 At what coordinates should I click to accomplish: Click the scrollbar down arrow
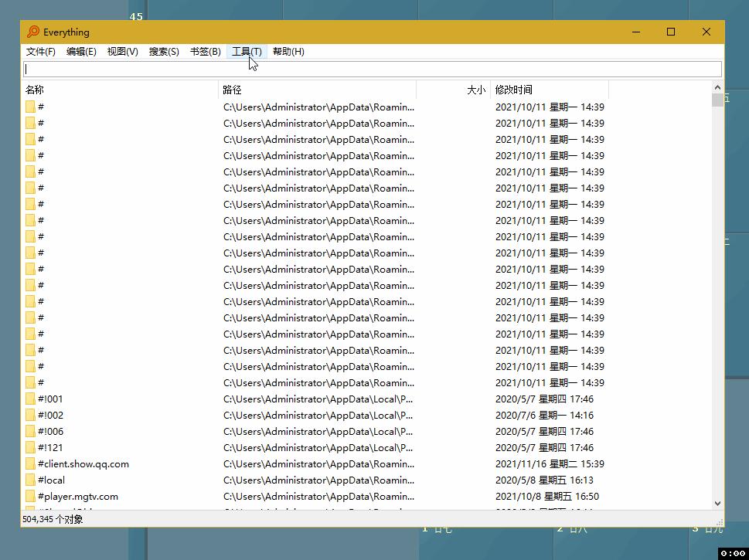[x=717, y=502]
